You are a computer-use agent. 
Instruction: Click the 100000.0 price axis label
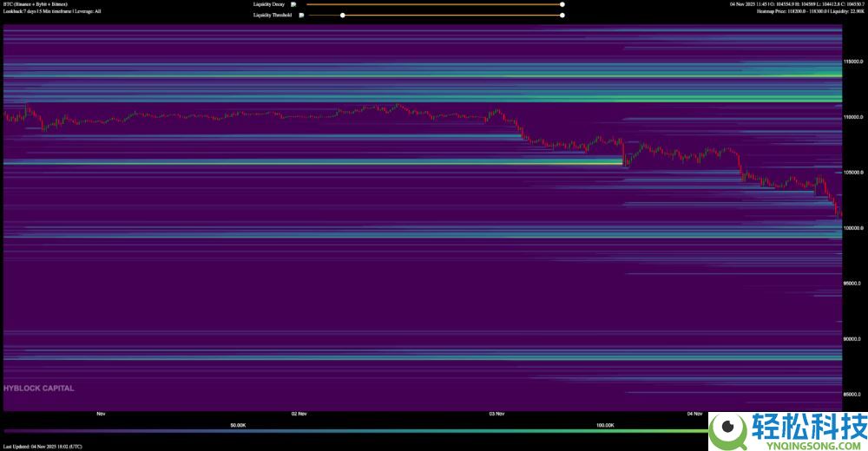click(x=853, y=227)
